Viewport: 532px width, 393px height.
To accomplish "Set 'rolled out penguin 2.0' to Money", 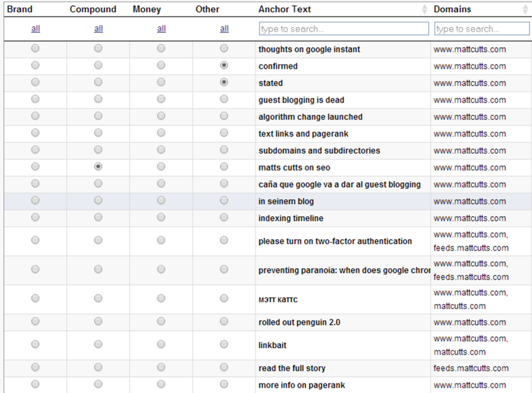I will pos(161,321).
